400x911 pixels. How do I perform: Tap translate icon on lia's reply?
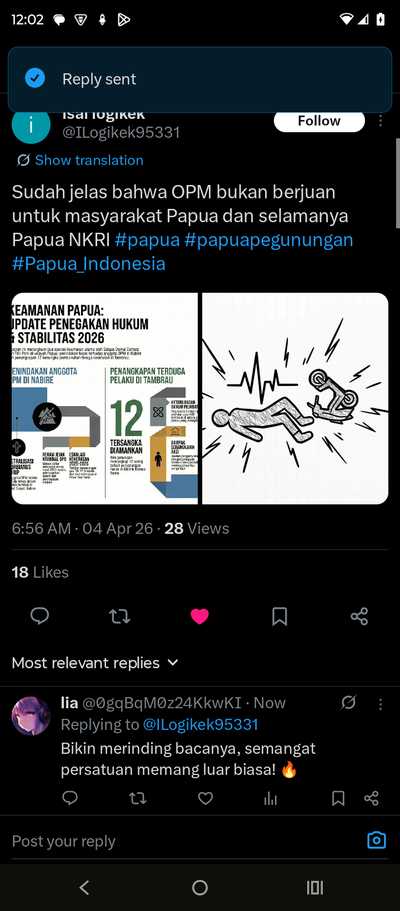click(x=348, y=704)
